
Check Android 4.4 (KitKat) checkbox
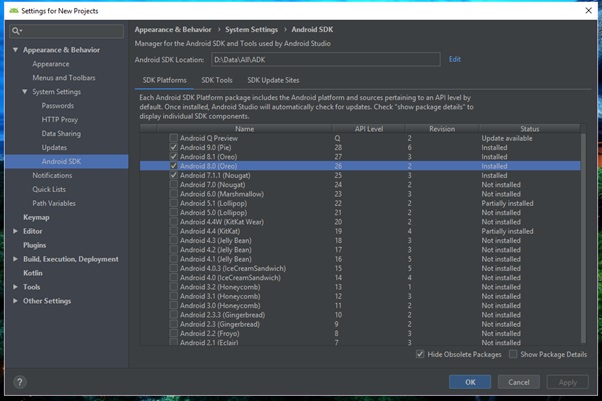(x=174, y=231)
